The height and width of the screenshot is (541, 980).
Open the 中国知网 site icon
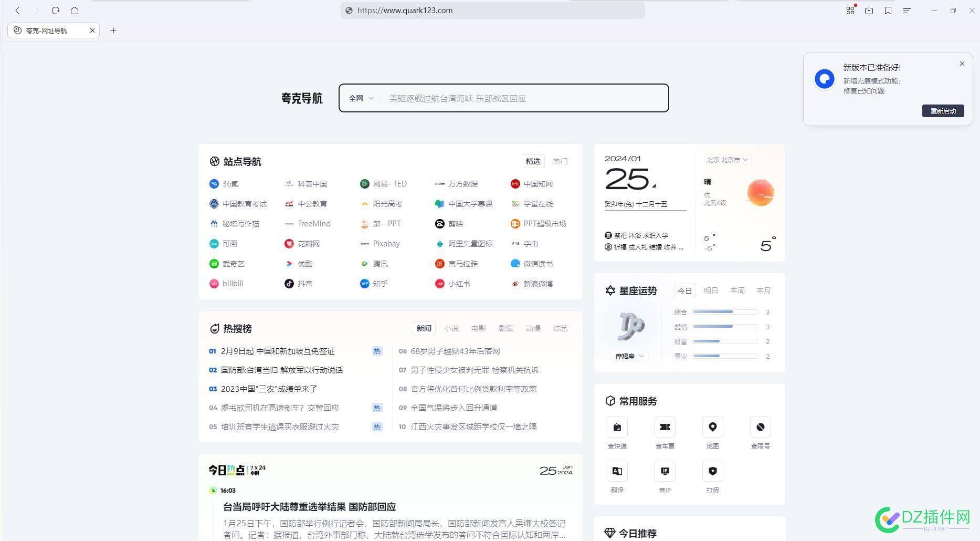coord(515,184)
